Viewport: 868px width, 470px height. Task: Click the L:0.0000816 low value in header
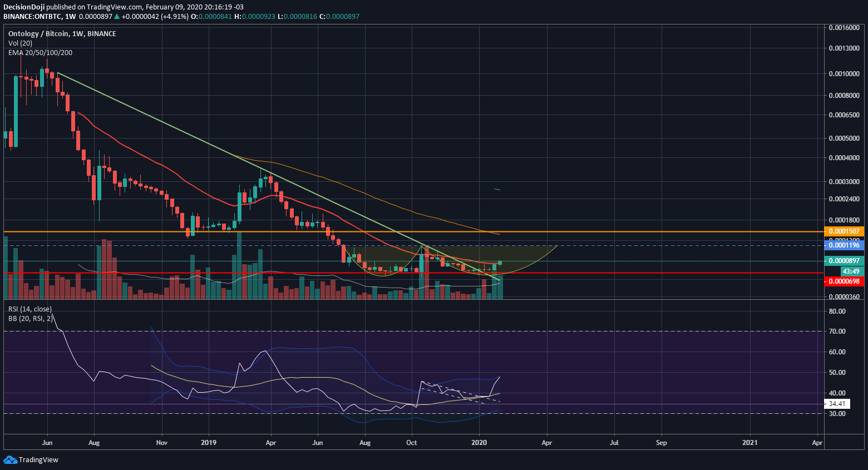[297, 17]
